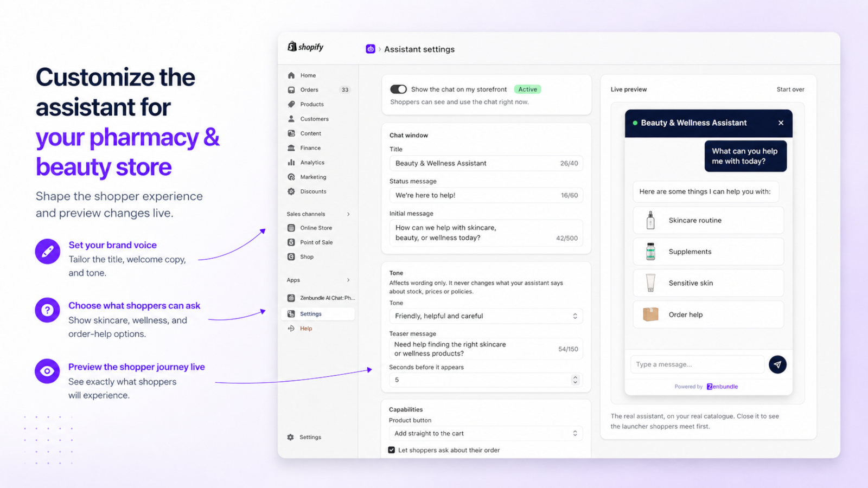This screenshot has height=488, width=868.
Task: Click the Analytics bar chart icon
Action: pos(291,162)
